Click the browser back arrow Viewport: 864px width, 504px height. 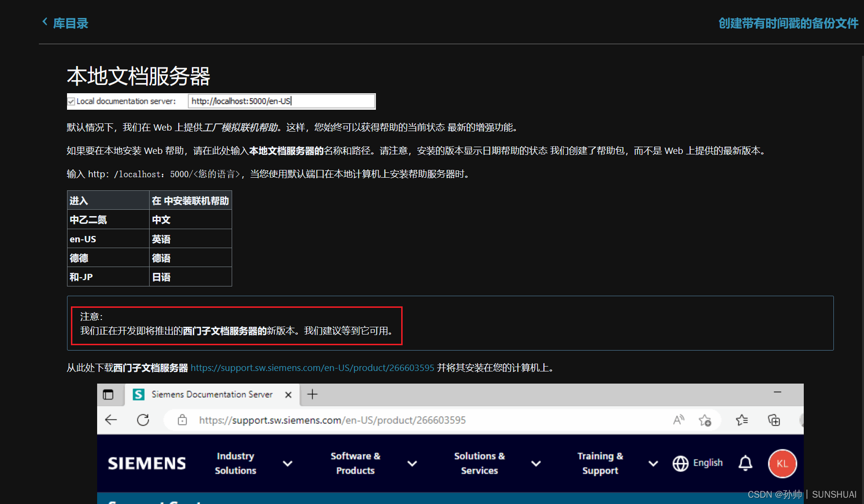coord(111,420)
